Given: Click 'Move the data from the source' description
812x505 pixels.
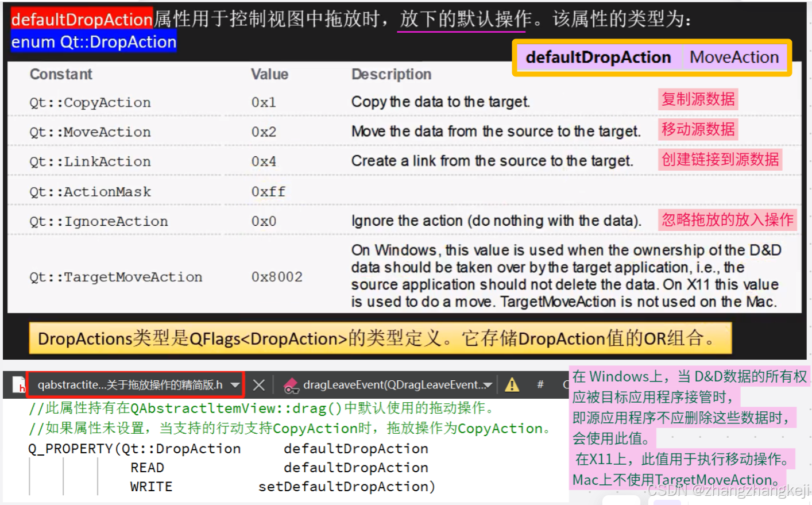Looking at the screenshot, I should [496, 132].
